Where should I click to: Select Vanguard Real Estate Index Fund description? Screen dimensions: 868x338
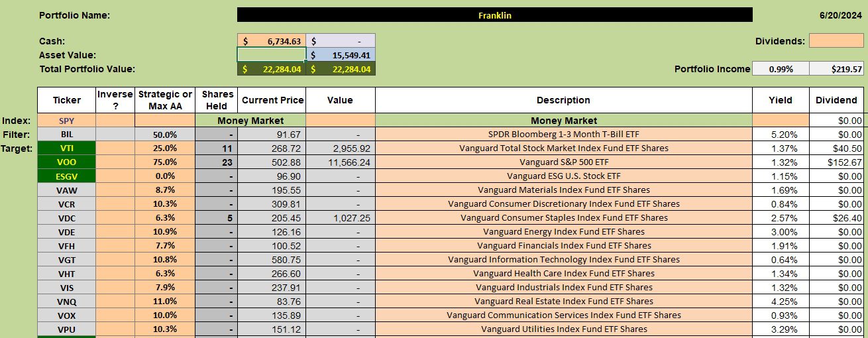click(x=564, y=302)
